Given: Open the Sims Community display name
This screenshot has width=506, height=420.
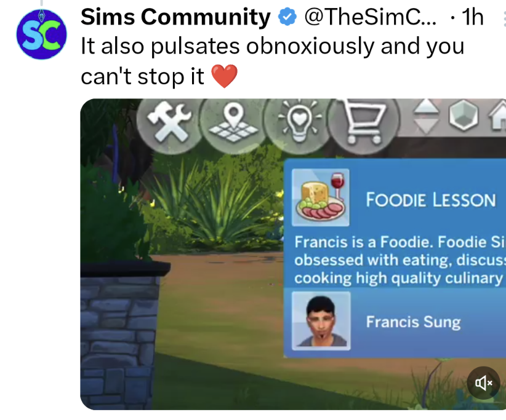Looking at the screenshot, I should [x=175, y=17].
